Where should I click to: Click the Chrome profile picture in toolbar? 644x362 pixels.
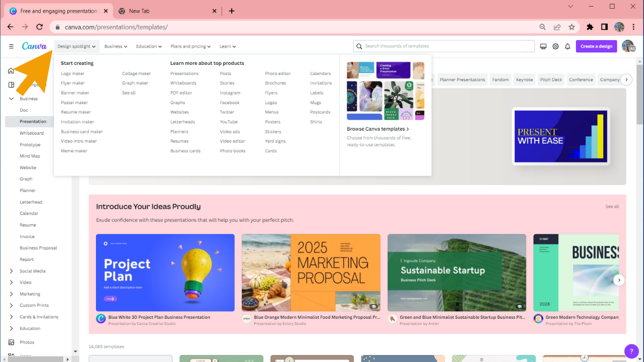[619, 27]
